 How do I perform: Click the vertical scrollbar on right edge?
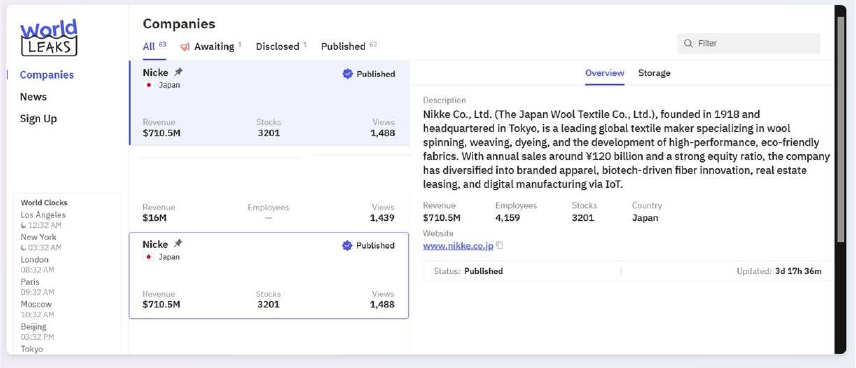[x=840, y=180]
